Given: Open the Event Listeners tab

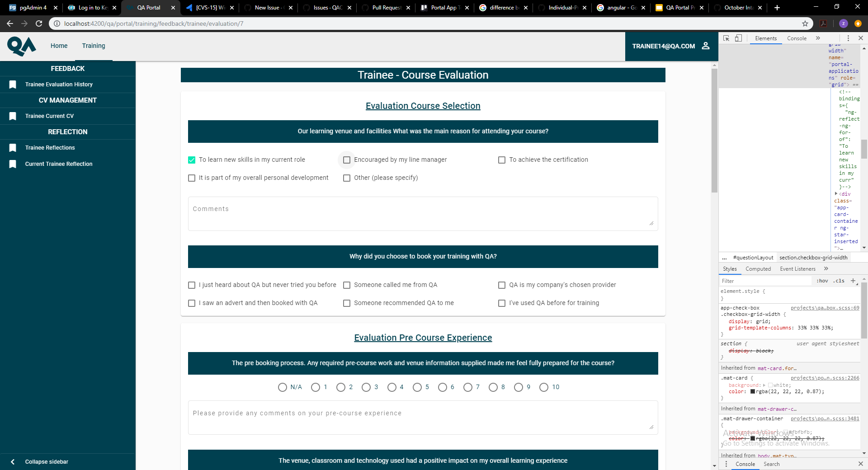Looking at the screenshot, I should point(797,269).
